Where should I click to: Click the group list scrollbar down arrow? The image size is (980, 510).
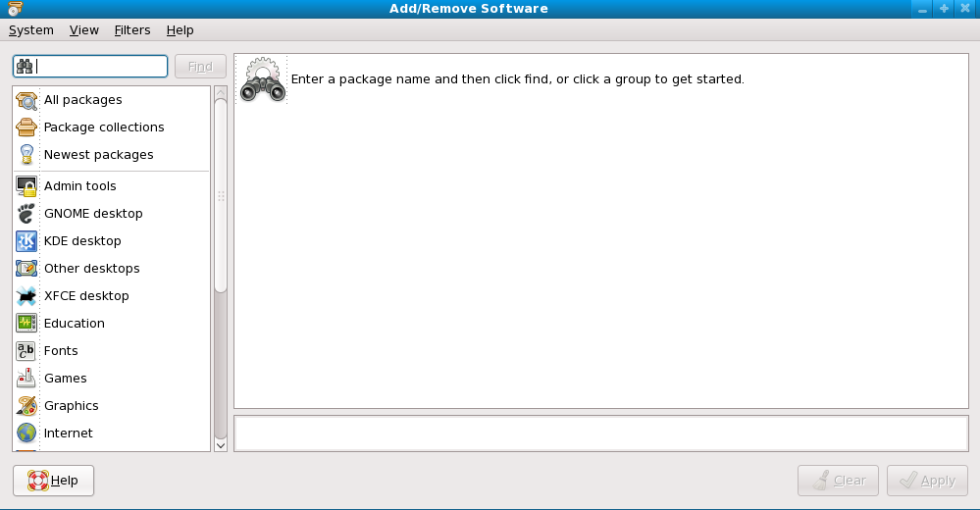click(221, 445)
